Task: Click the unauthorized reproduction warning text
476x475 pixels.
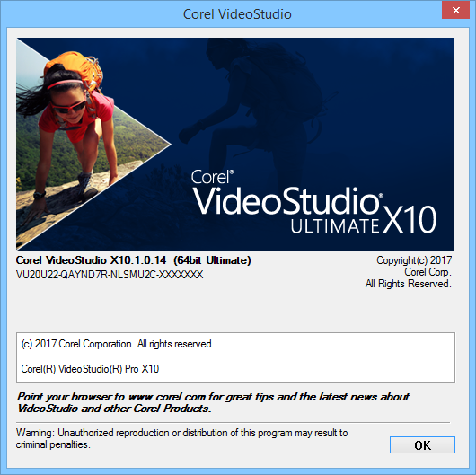Action: point(181,438)
